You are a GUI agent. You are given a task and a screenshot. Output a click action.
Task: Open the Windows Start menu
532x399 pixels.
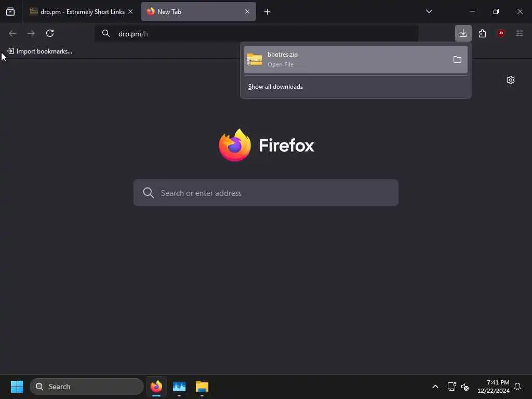[17, 387]
